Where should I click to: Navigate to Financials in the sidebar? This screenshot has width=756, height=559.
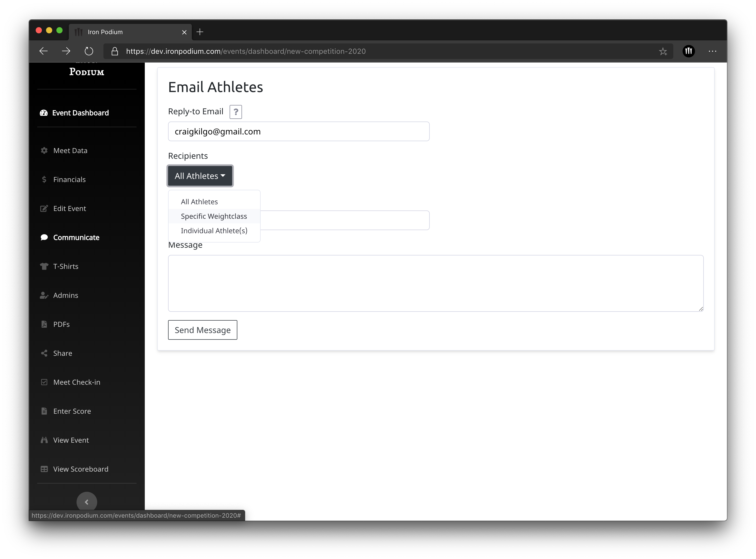(x=69, y=179)
